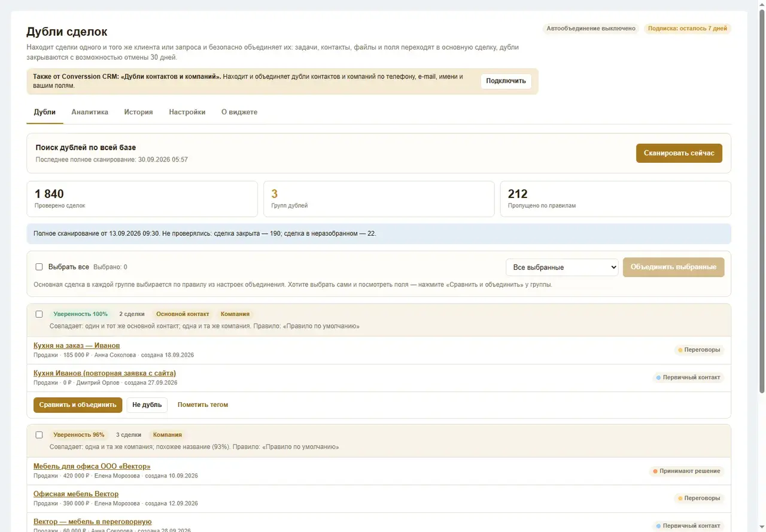
Task: Select the "Уверенность 100%" duplicate group checkbox
Action: 39,314
